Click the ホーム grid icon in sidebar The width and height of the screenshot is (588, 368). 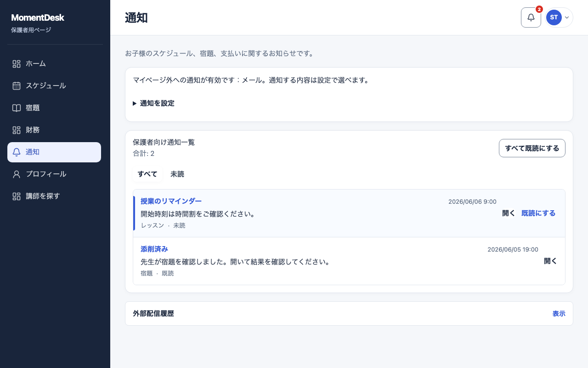(x=17, y=64)
